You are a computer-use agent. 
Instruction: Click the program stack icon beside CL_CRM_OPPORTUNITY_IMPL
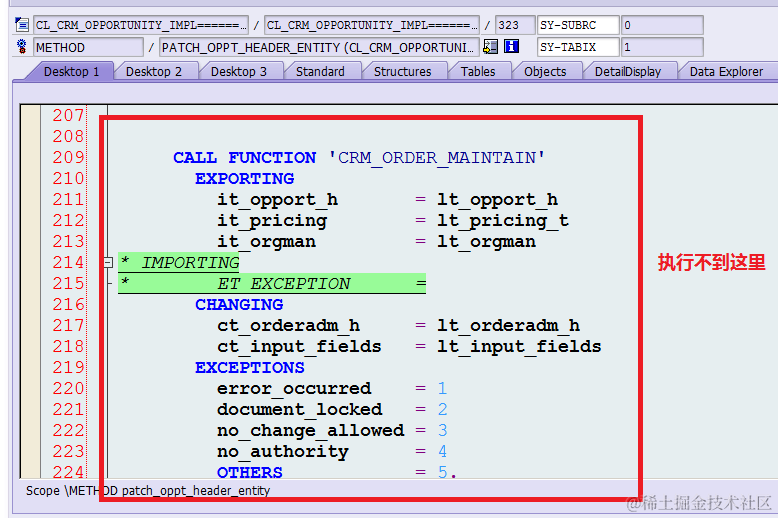click(22, 24)
